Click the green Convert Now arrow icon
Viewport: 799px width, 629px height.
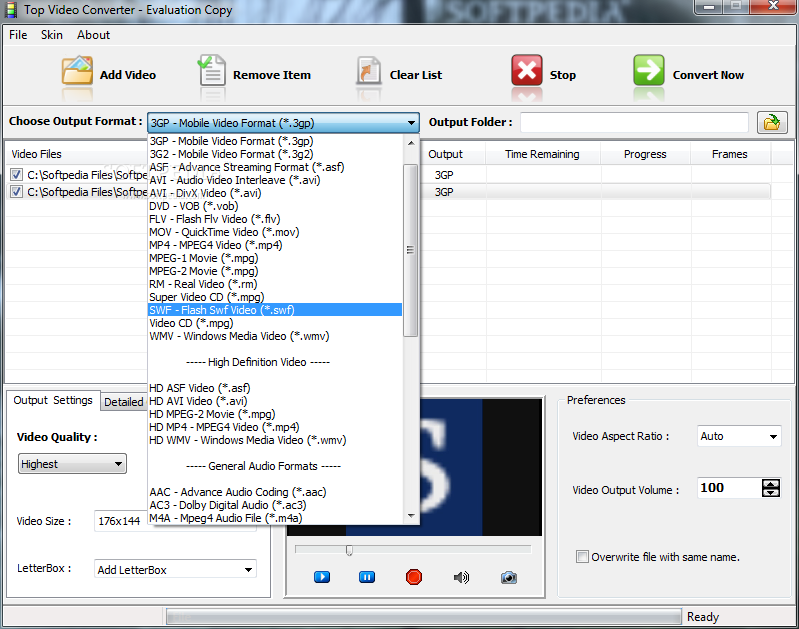click(649, 70)
